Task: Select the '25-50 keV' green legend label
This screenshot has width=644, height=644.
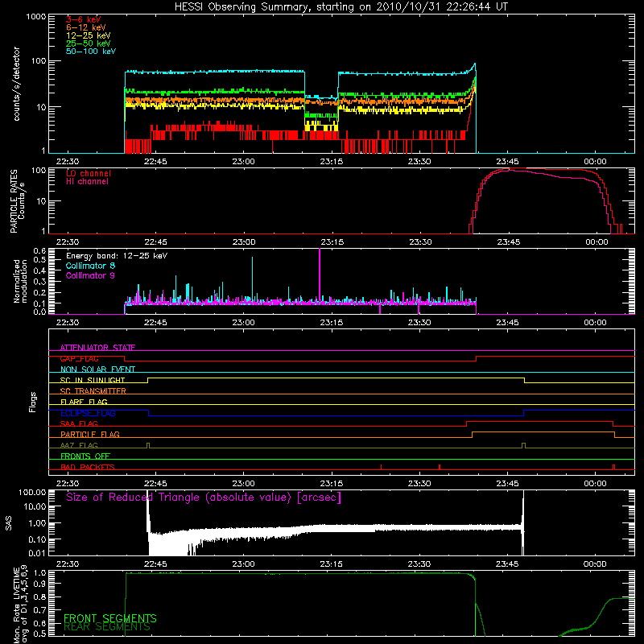Action: pyautogui.click(x=89, y=43)
